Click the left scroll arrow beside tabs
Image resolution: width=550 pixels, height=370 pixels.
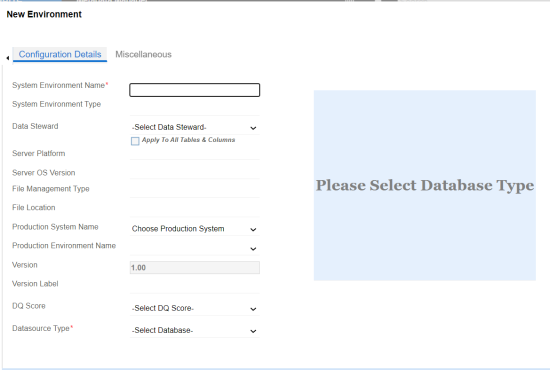pyautogui.click(x=7, y=58)
